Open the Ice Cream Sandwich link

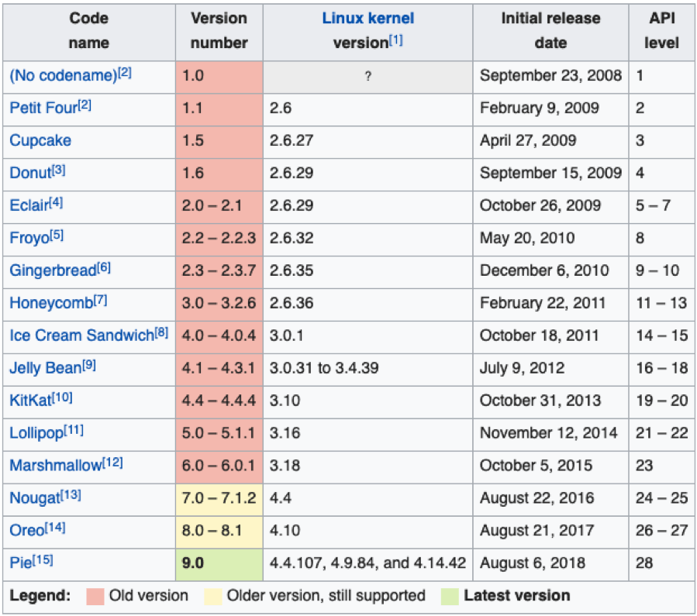[x=81, y=336]
